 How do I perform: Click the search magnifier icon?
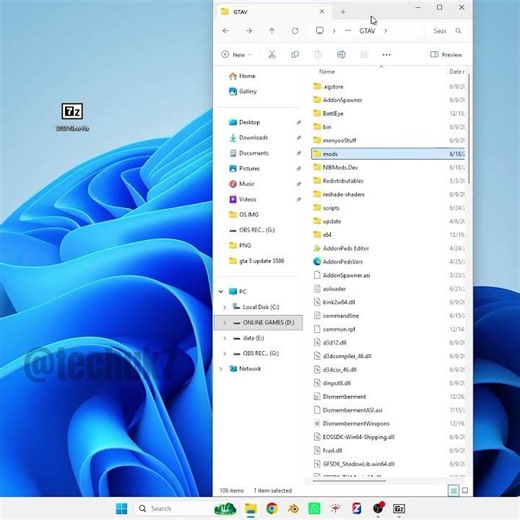458,31
